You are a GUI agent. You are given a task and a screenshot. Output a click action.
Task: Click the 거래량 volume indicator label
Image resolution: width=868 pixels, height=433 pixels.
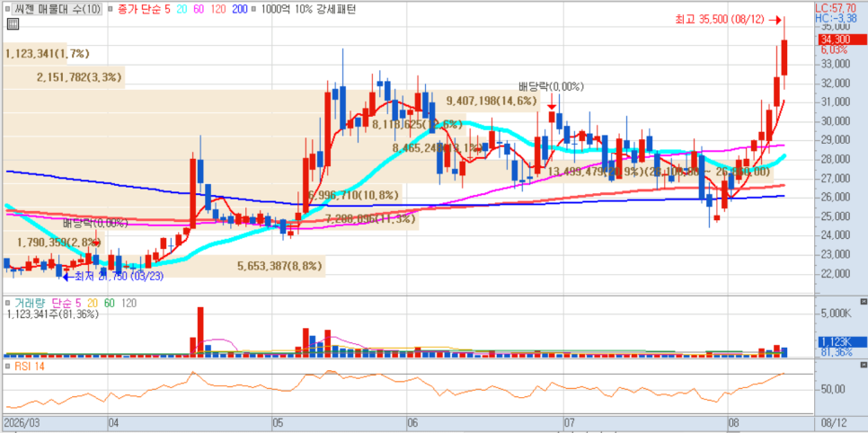[30, 303]
